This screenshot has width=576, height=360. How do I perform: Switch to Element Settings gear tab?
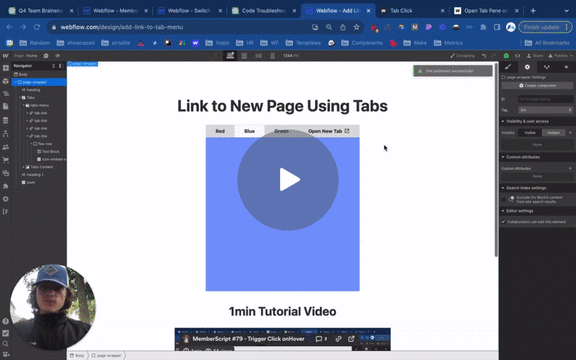point(527,67)
